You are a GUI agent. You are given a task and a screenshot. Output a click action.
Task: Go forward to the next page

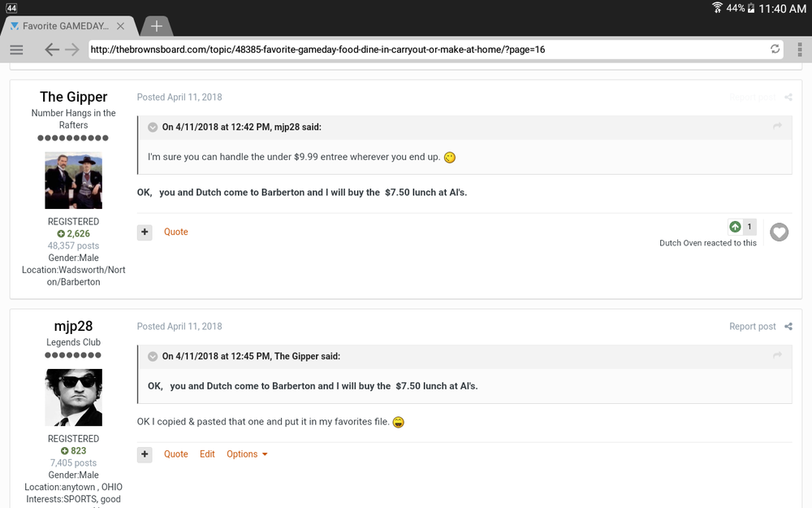(x=72, y=50)
